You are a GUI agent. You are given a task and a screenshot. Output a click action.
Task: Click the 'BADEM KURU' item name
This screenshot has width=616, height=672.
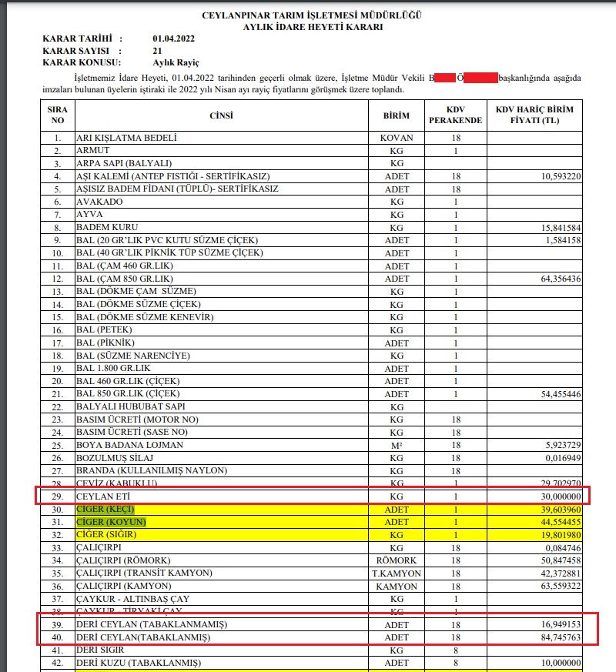[107, 227]
